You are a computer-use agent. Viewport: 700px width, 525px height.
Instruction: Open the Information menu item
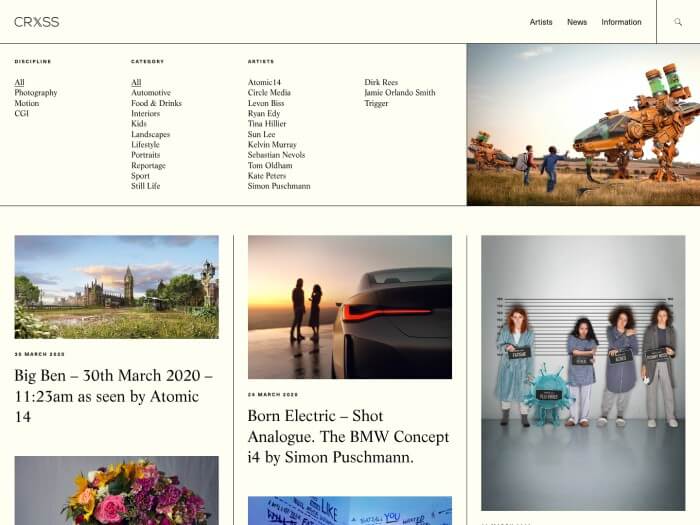click(x=621, y=22)
